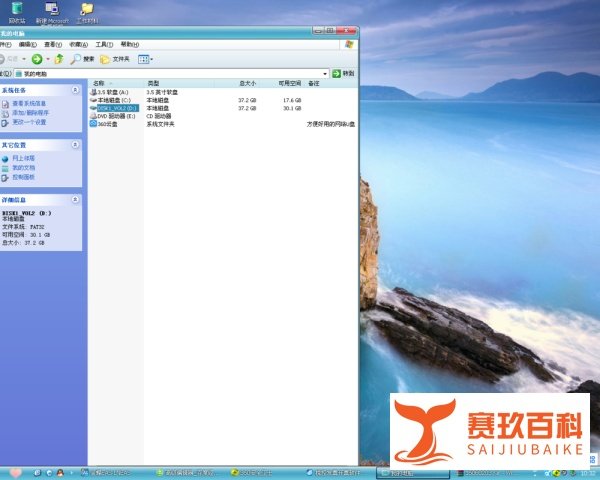The image size is (600, 480).
Task: Open the Recycle Bin desktop icon
Action: 16,12
